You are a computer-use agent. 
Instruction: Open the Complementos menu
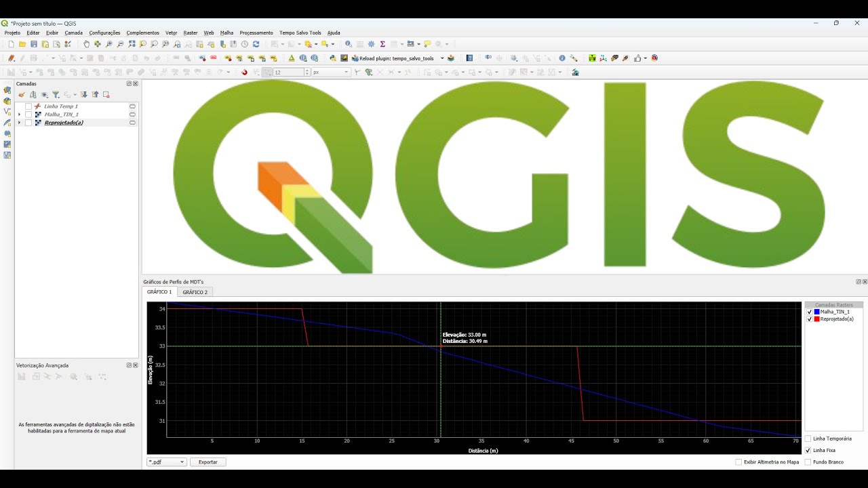[x=142, y=33]
